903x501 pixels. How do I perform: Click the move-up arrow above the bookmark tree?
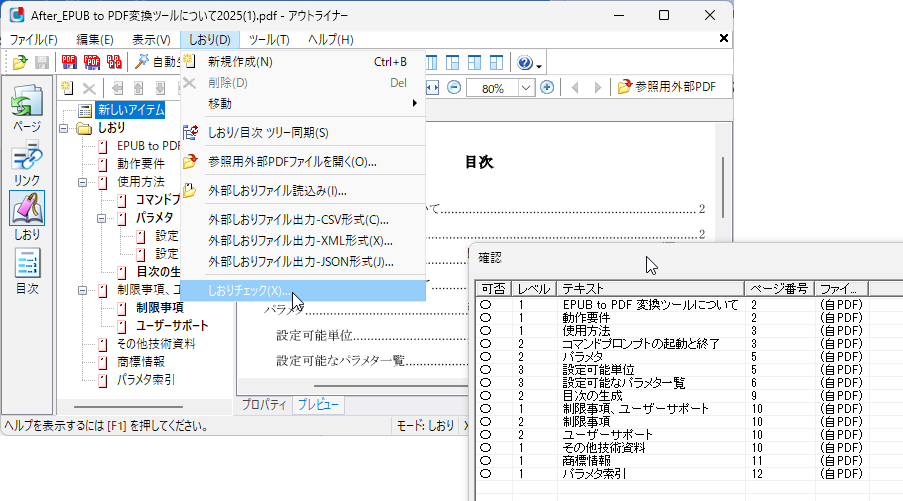[x=138, y=88]
